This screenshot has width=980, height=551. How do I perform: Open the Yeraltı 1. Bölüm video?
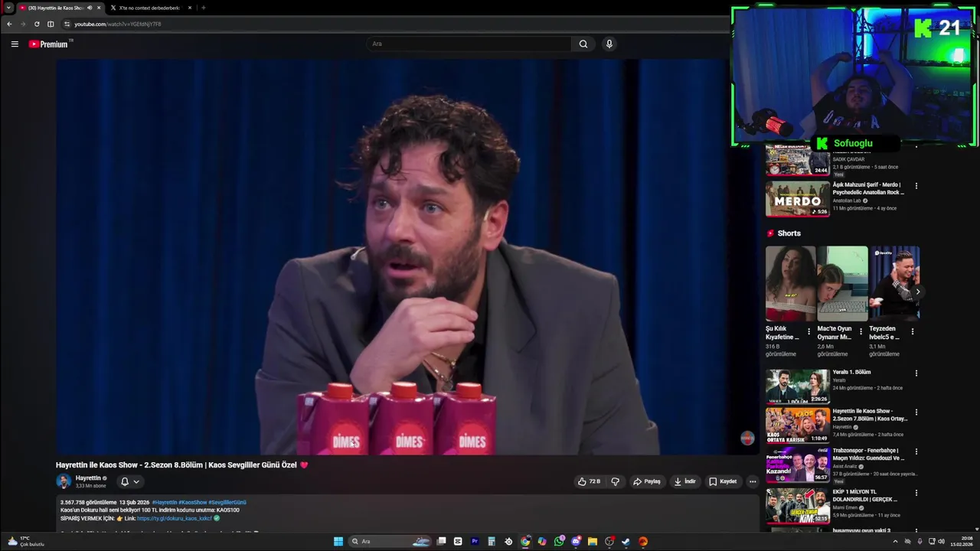pos(797,386)
